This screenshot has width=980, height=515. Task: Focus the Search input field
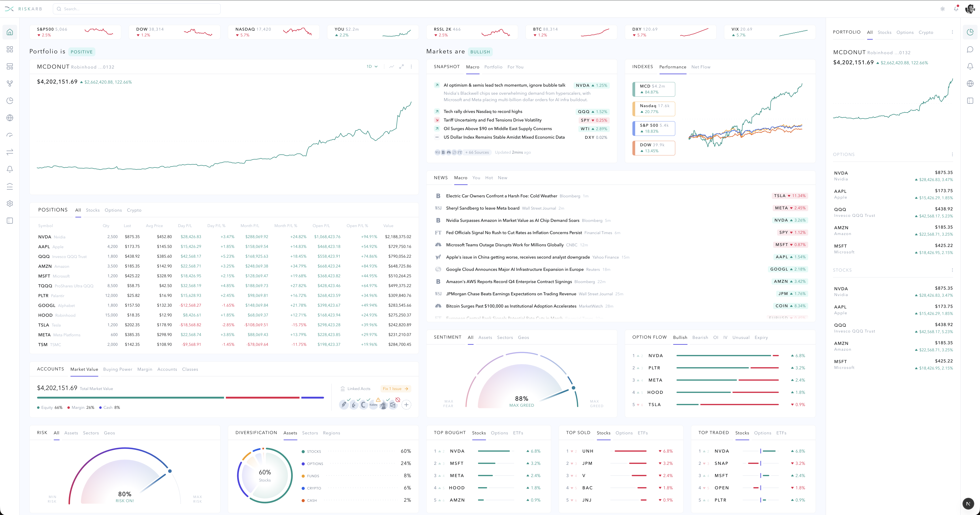[137, 9]
